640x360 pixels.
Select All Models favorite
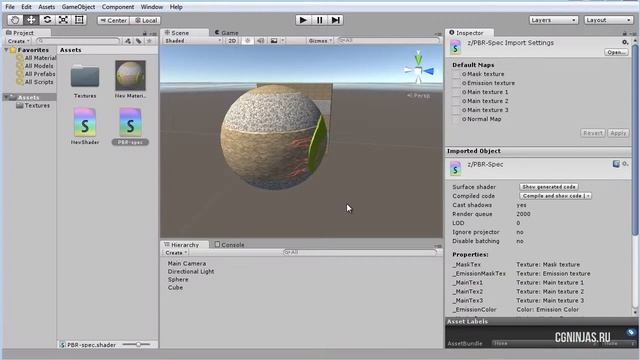[35, 66]
